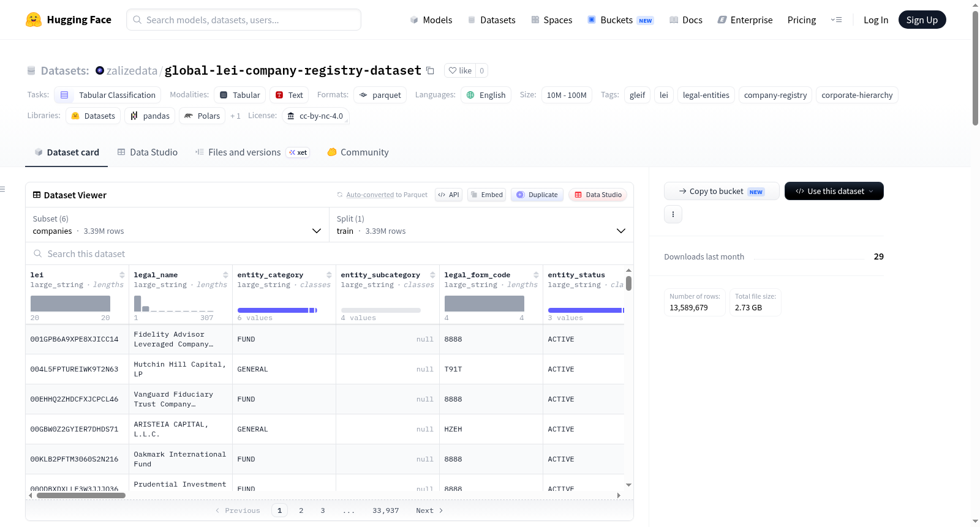Select the Text modality tag

[289, 95]
